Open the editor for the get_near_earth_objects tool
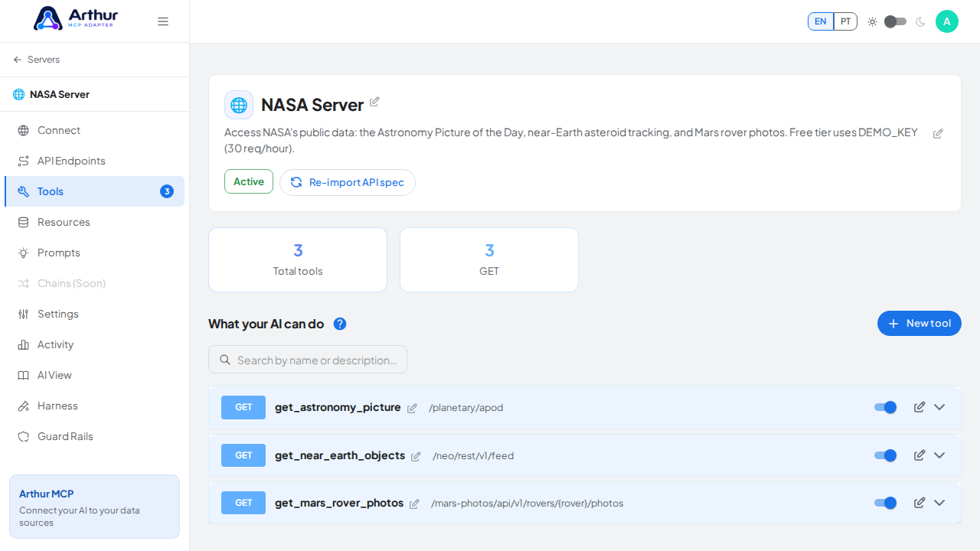This screenshot has height=551, width=980. (x=920, y=455)
